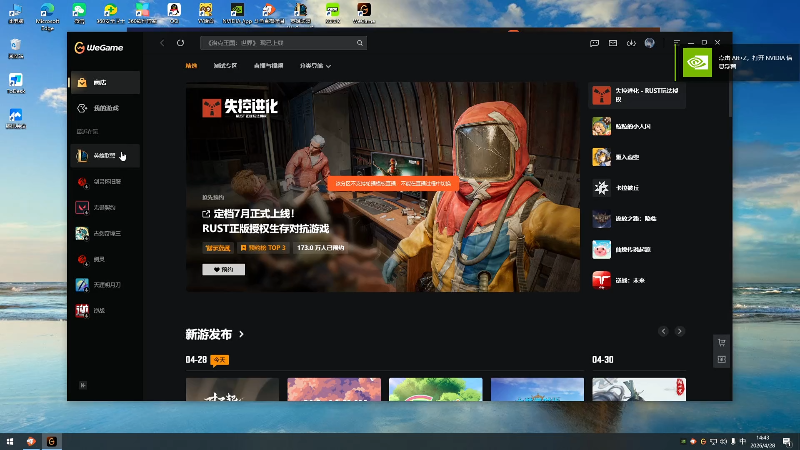Refresh the WeGame page
The height and width of the screenshot is (450, 800).
tap(181, 43)
